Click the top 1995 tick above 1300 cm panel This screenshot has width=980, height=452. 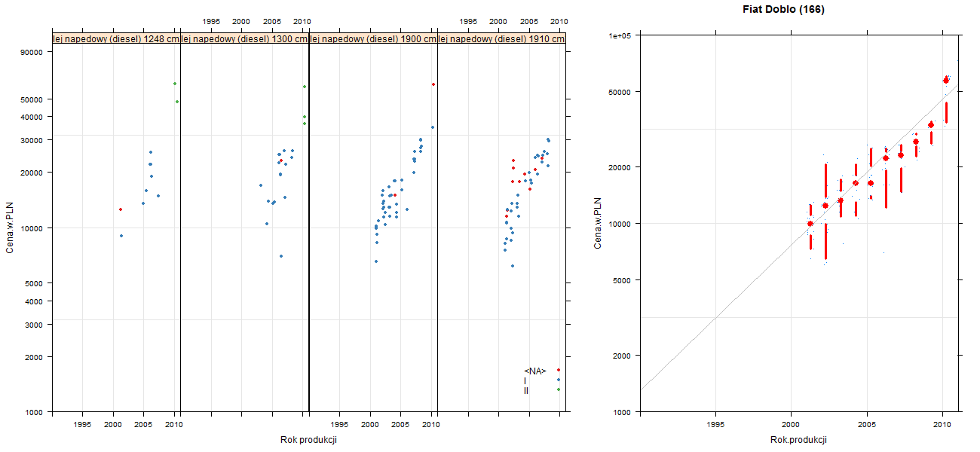pyautogui.click(x=211, y=21)
